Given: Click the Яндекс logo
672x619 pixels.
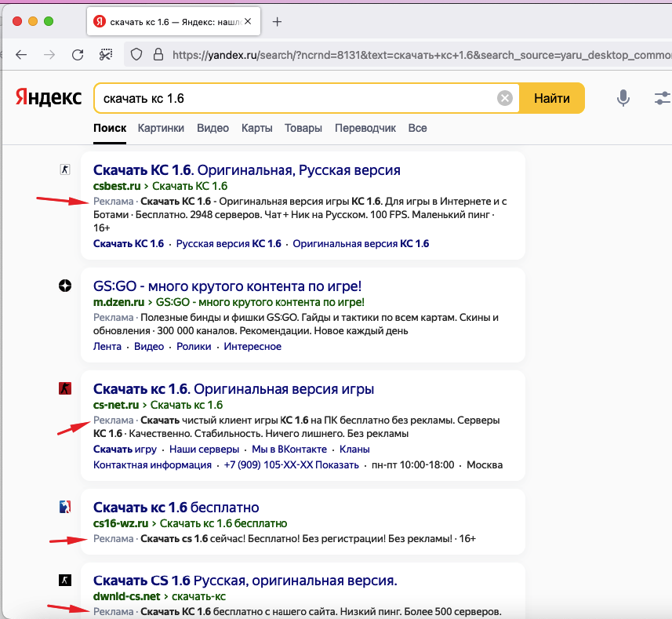Looking at the screenshot, I should tap(49, 98).
